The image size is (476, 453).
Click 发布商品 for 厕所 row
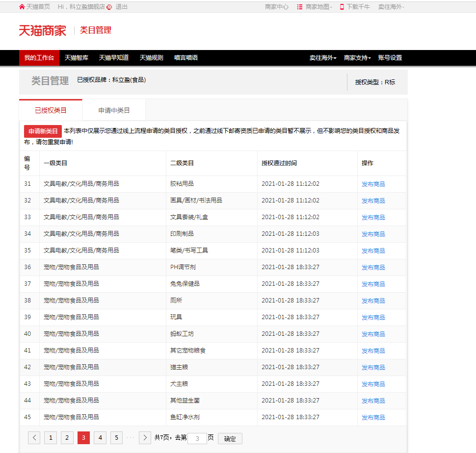(x=373, y=301)
